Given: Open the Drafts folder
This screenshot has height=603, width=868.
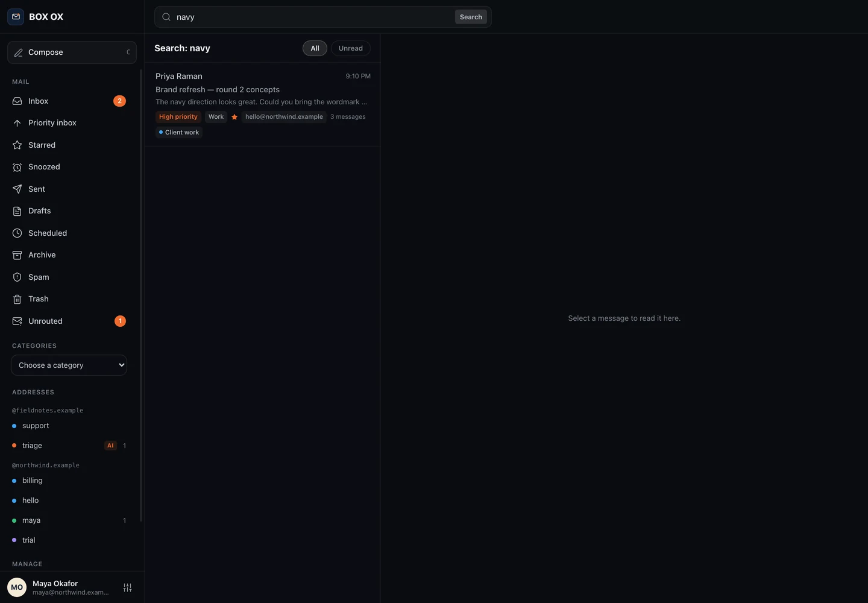Looking at the screenshot, I should tap(69, 211).
